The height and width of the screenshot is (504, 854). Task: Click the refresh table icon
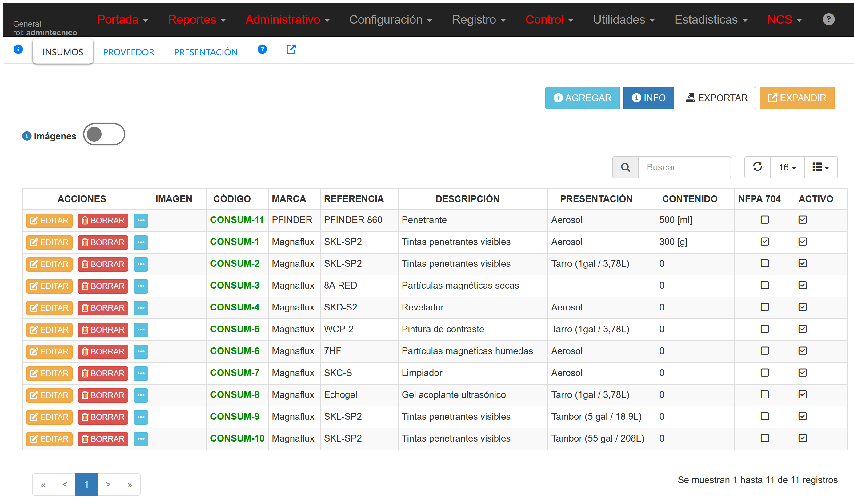(x=757, y=167)
